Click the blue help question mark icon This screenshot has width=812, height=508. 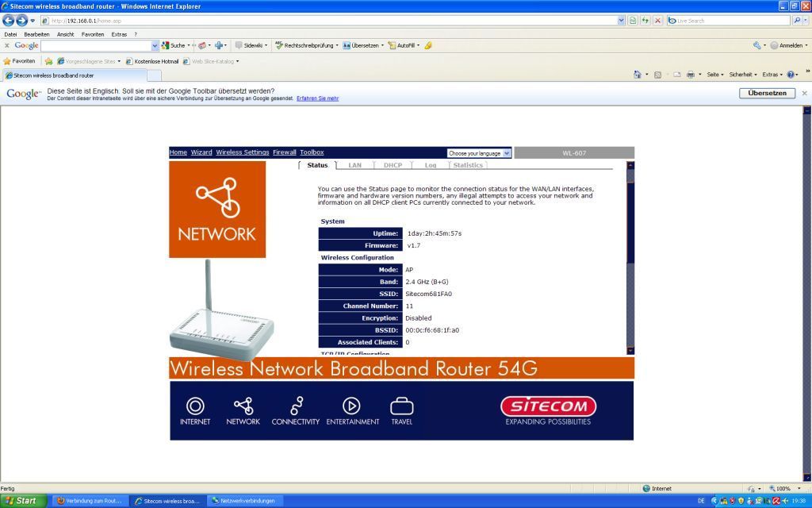[791, 75]
